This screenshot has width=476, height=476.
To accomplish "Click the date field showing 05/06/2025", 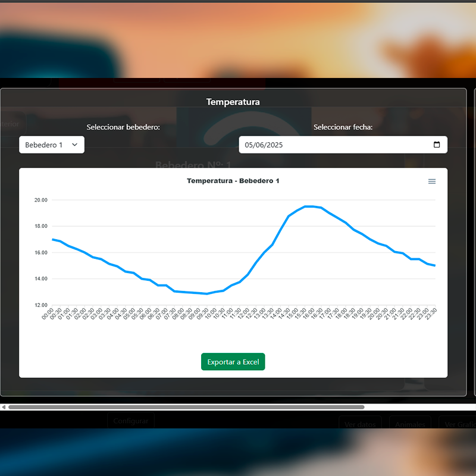I will pos(333,145).
